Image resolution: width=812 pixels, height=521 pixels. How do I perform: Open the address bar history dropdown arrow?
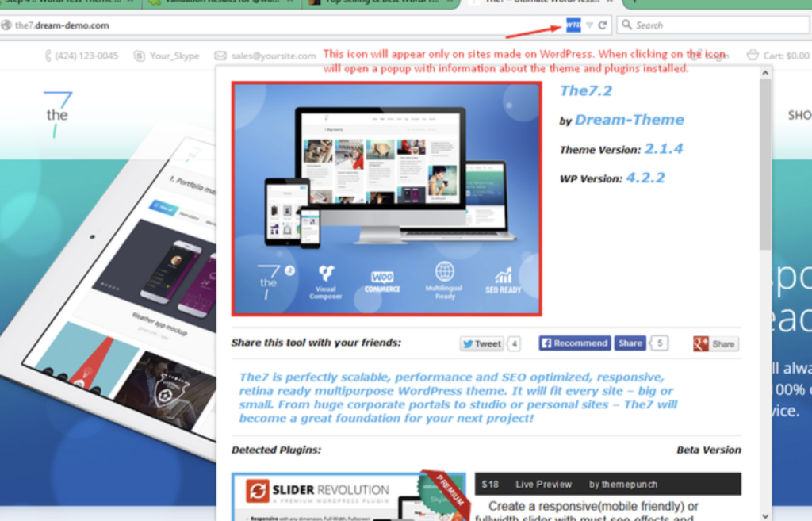[x=589, y=25]
